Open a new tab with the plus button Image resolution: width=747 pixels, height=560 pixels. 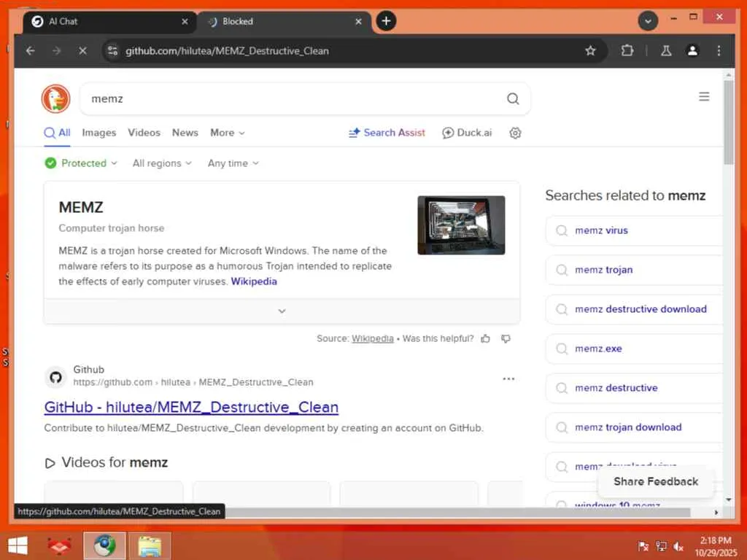[x=386, y=21]
